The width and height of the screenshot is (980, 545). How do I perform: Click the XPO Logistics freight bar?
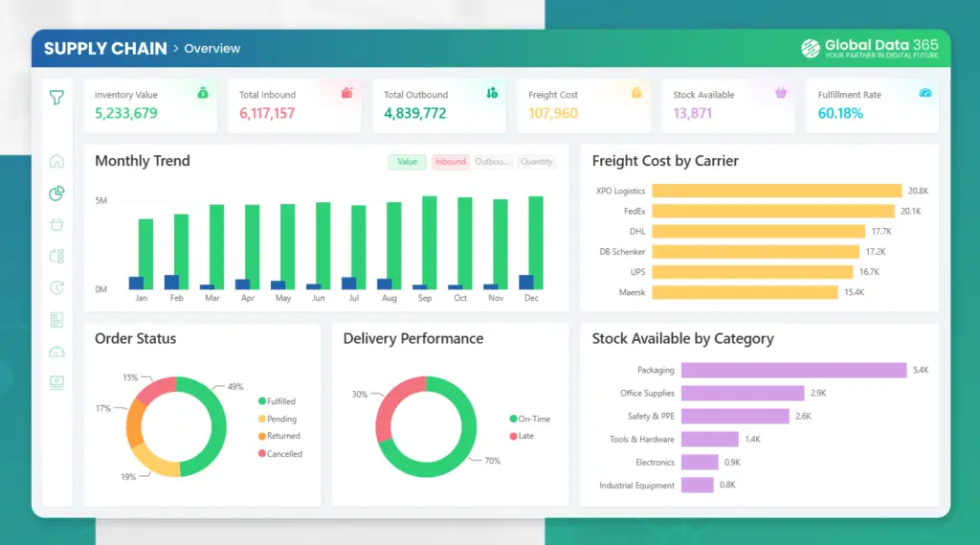coord(777,191)
